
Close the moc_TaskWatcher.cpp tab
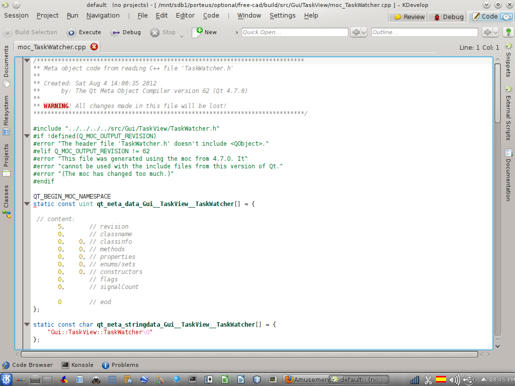point(94,47)
